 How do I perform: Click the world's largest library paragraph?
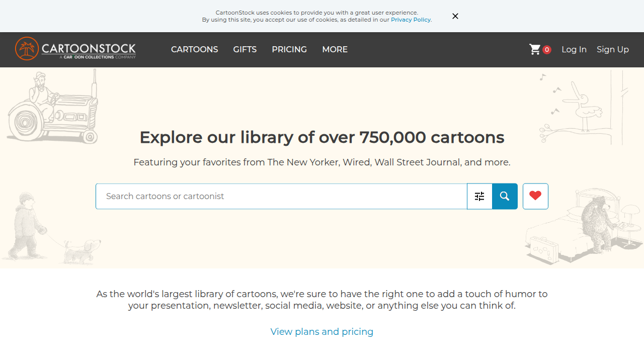coord(322,300)
